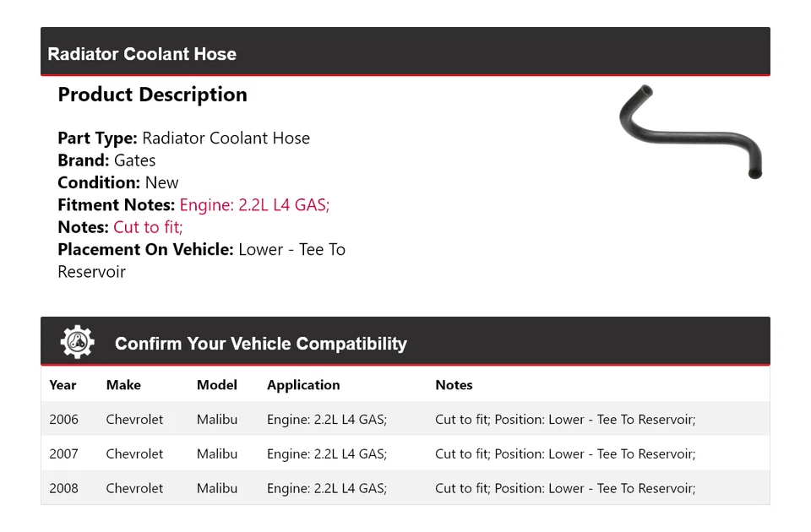Select the 2006 year cell

pos(63,420)
